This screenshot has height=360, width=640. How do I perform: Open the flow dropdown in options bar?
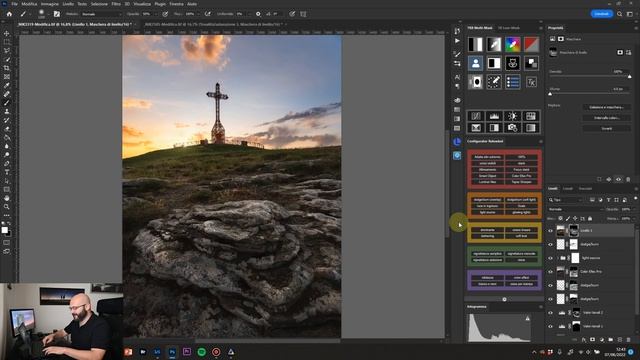(198, 14)
